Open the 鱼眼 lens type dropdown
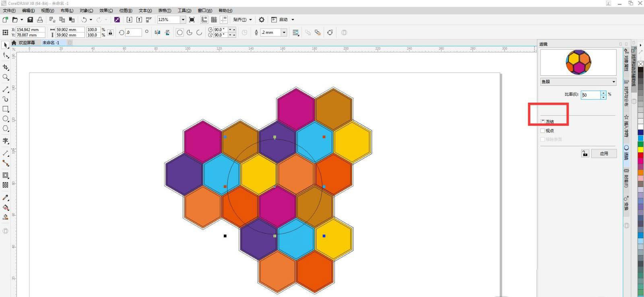This screenshot has width=644, height=297. point(578,82)
